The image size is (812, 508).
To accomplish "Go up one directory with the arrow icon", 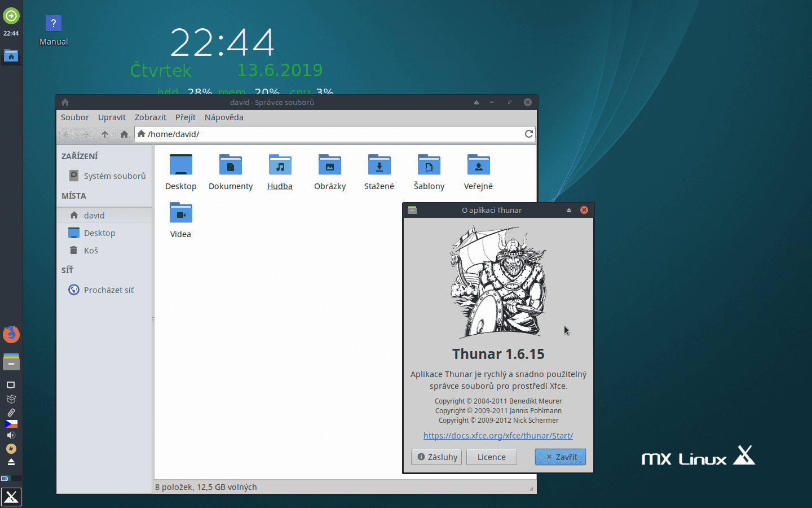I will pos(104,134).
